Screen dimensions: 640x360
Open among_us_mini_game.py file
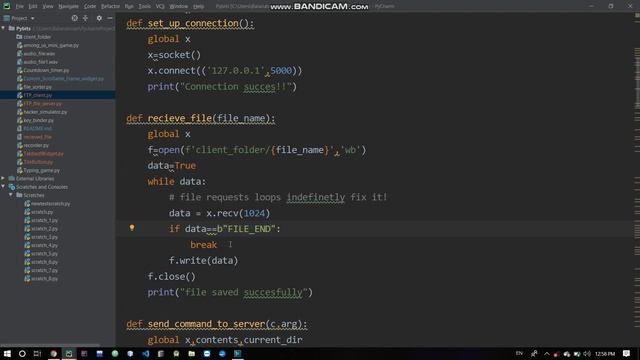click(x=51, y=45)
